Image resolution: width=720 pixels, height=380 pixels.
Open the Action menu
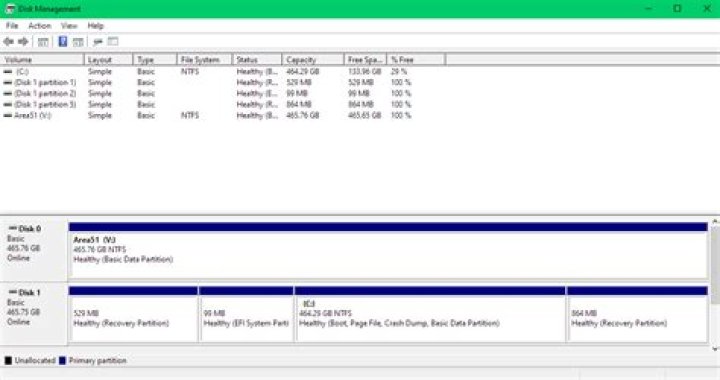39,26
